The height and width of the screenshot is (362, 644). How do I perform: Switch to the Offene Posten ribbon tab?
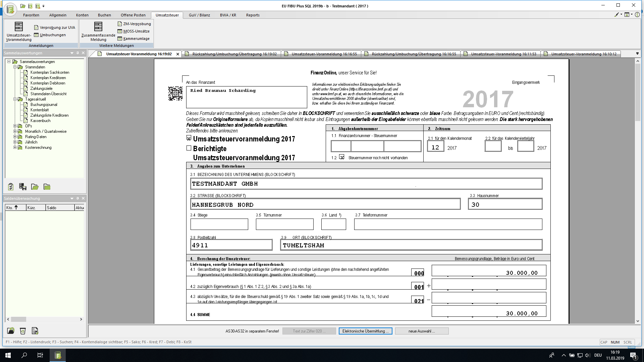[x=133, y=15]
